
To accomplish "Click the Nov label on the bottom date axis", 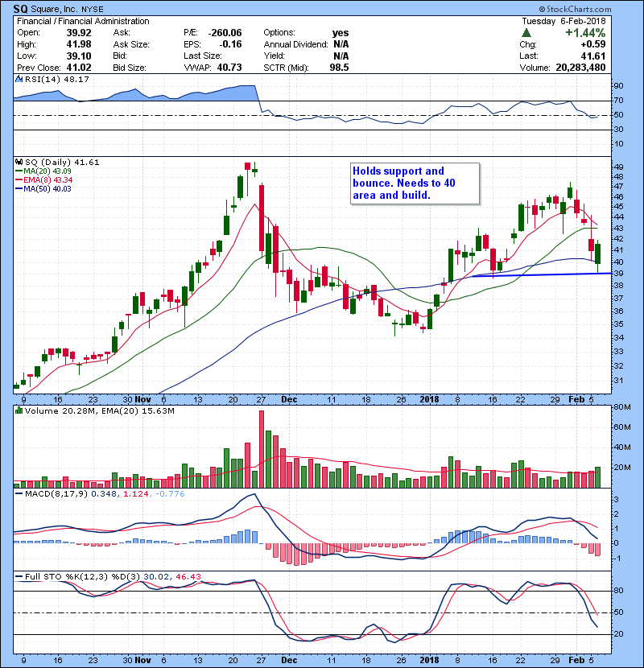I will 142,660.
